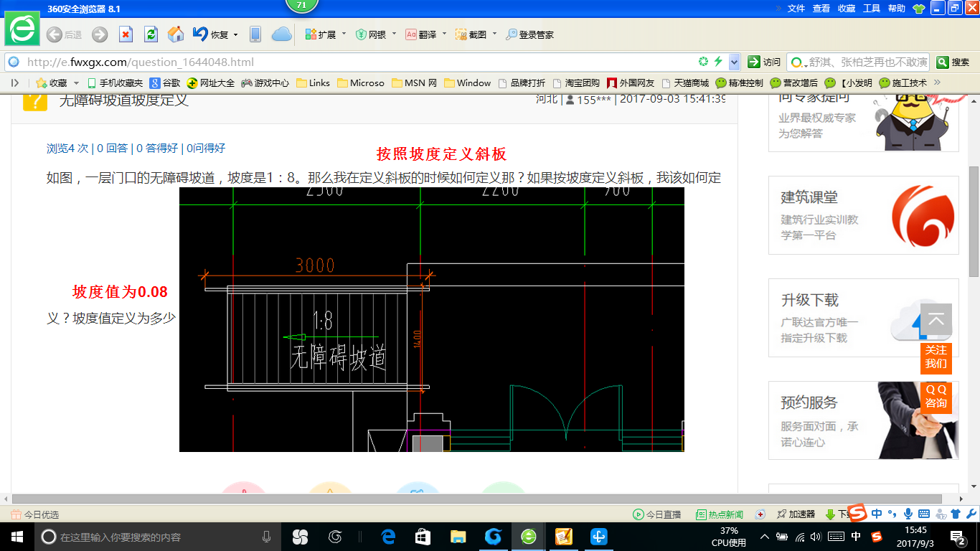Expand bookmarks sidebar toggle arrow
This screenshot has height=551, width=980.
(15, 83)
